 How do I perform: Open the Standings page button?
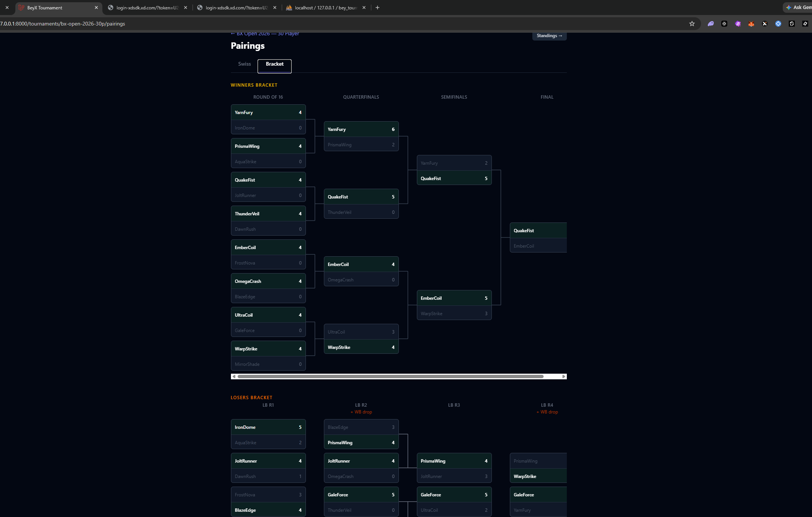tap(549, 36)
